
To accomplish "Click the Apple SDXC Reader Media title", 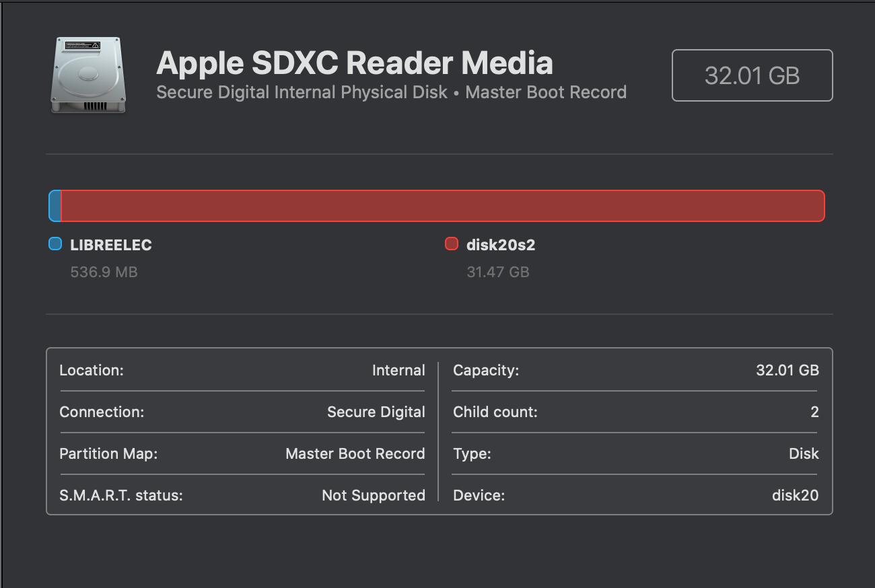I will point(355,63).
